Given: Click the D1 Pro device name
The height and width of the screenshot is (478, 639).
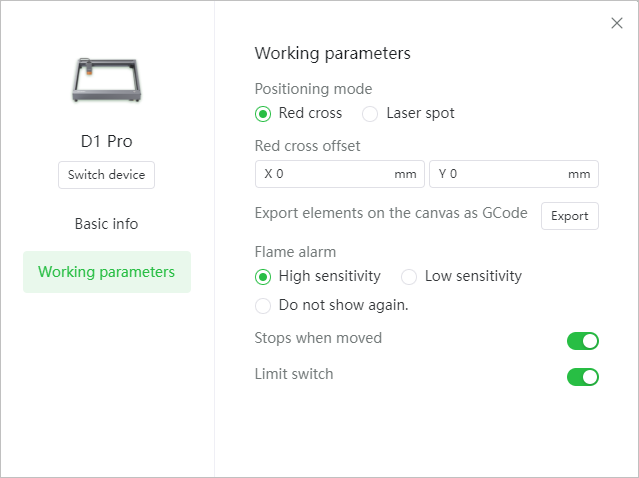Looking at the screenshot, I should click(107, 141).
